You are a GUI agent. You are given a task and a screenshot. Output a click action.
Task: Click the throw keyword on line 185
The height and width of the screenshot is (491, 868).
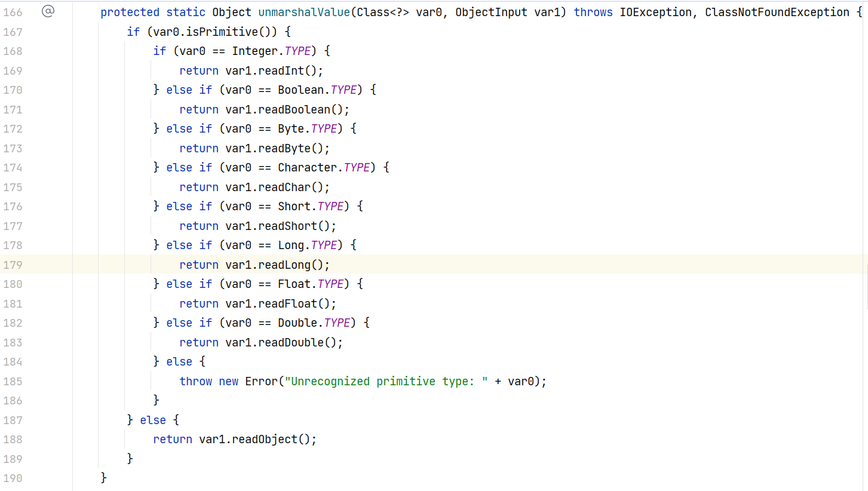pos(195,381)
